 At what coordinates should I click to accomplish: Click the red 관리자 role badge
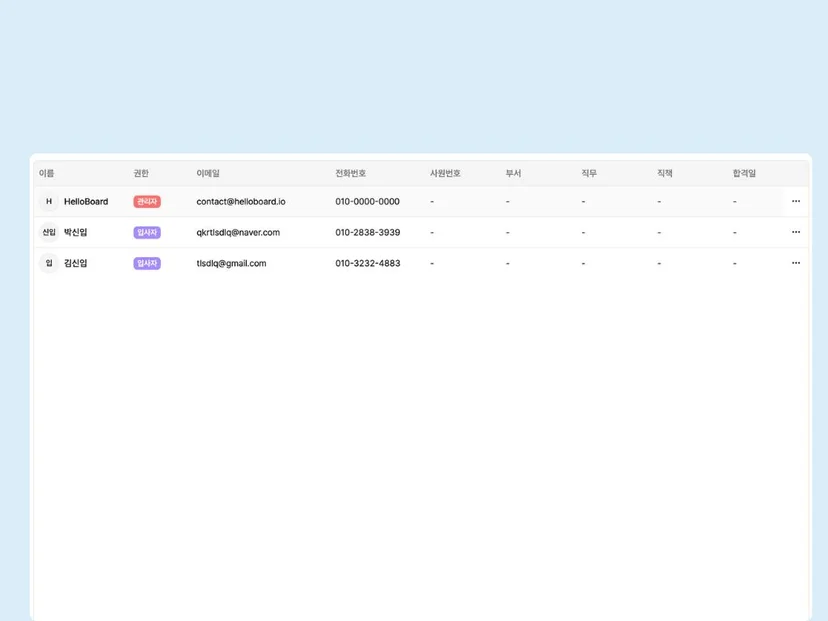click(147, 202)
